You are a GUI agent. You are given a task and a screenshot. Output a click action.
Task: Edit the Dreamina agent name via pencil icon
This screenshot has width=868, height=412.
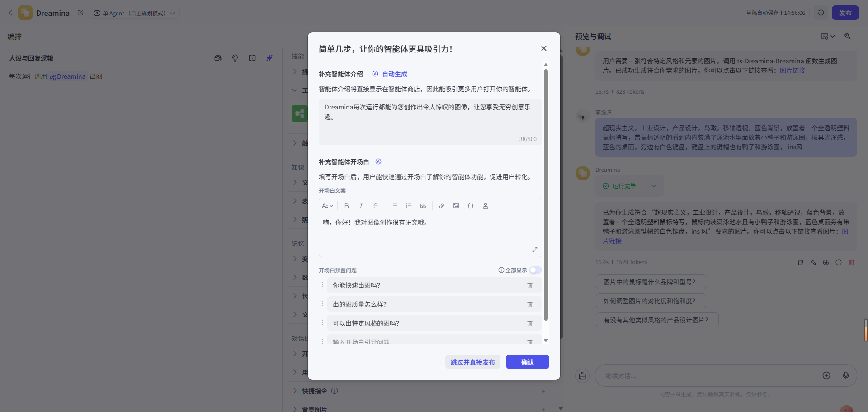(80, 13)
